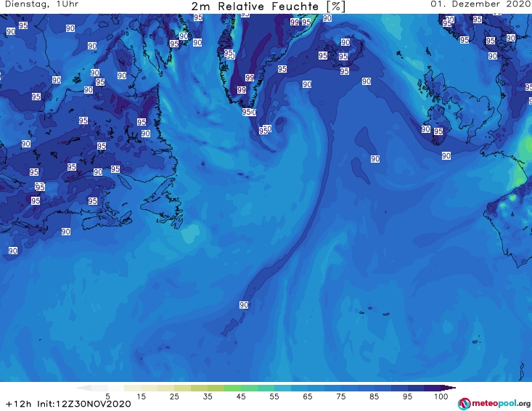The height and width of the screenshot is (411, 532).
Task: Click legend value 85 on the color scale
Action: (374, 396)
